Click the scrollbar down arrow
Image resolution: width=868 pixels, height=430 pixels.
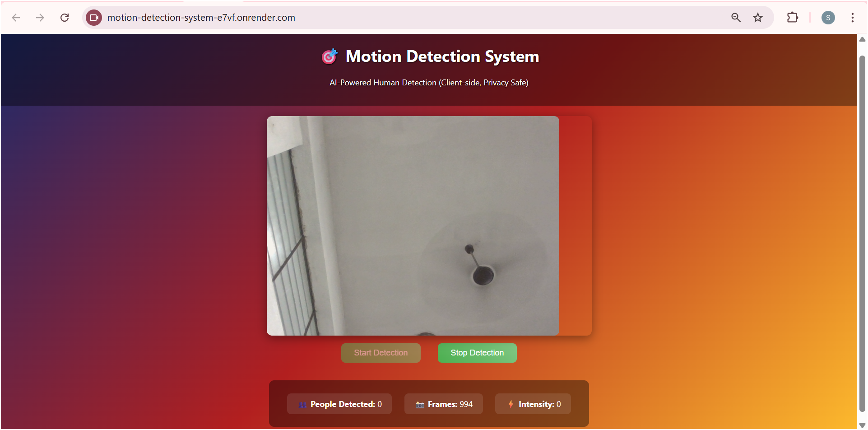coord(862,425)
